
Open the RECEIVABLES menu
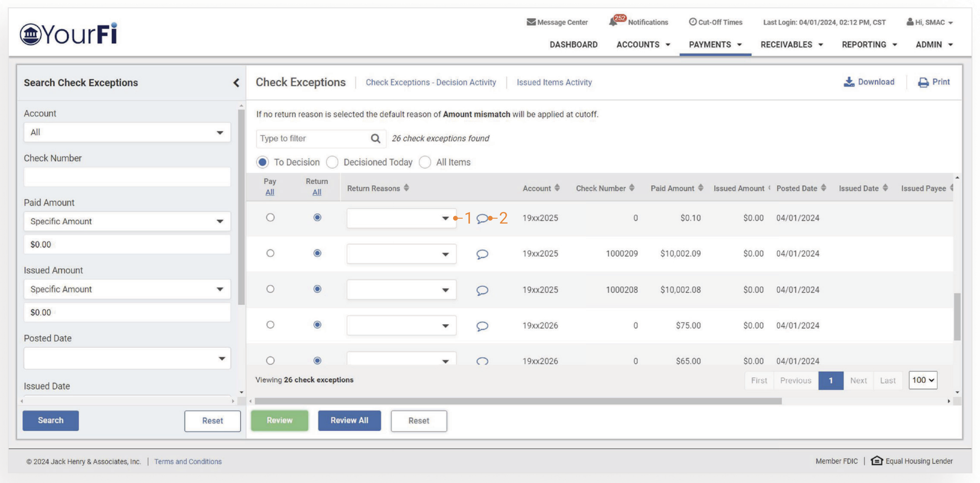(791, 44)
